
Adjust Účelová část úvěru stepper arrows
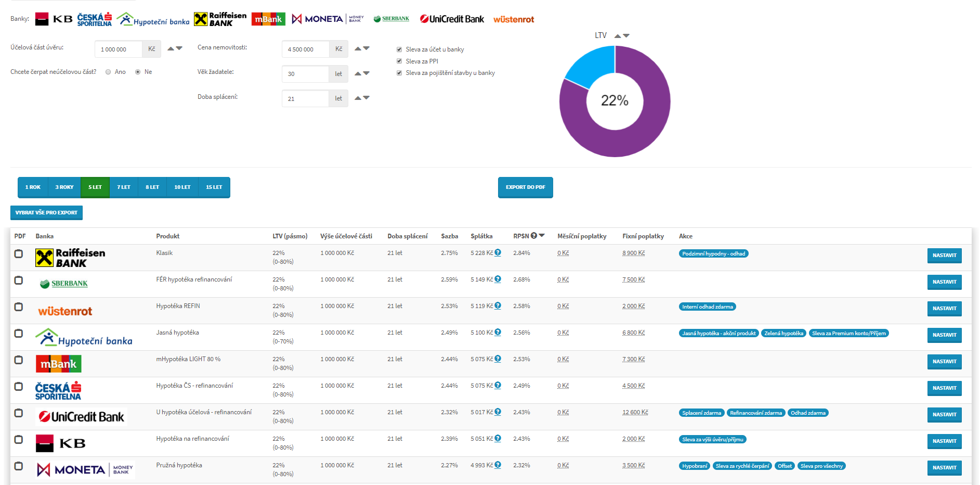[175, 48]
